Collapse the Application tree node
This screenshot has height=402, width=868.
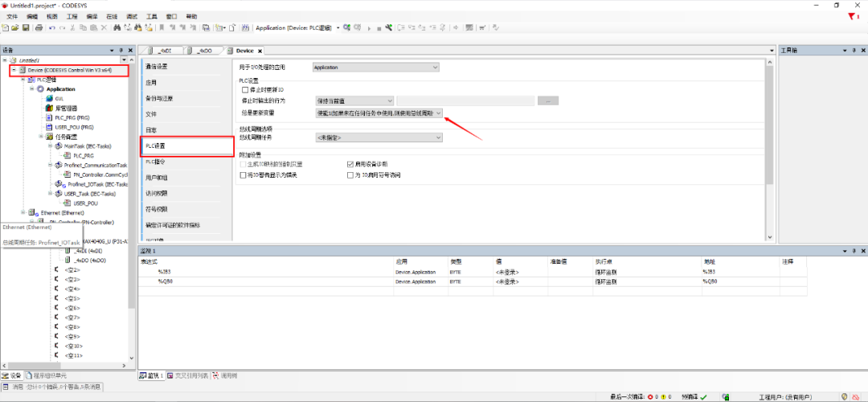33,89
